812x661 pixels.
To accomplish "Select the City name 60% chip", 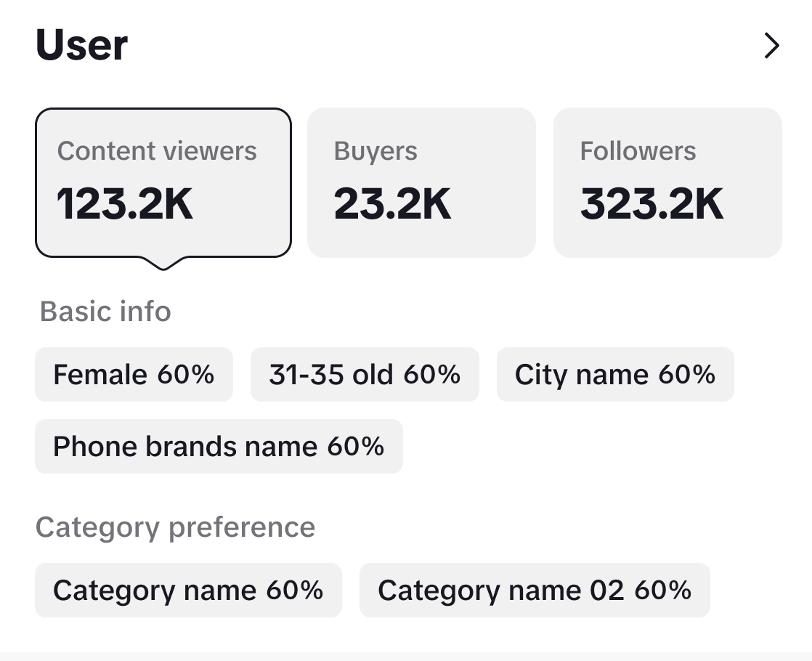I will click(x=615, y=375).
